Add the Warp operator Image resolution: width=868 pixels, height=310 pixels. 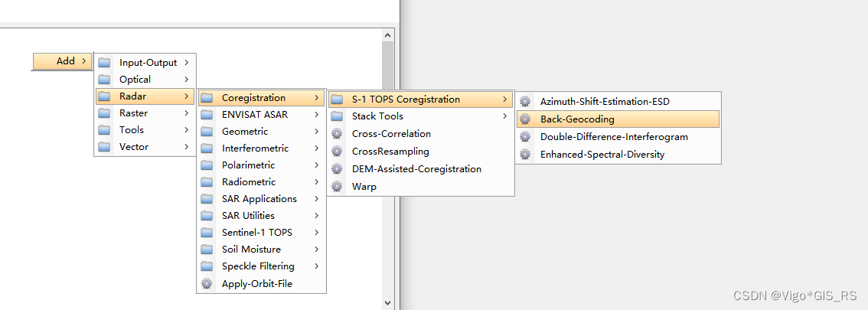coord(420,187)
